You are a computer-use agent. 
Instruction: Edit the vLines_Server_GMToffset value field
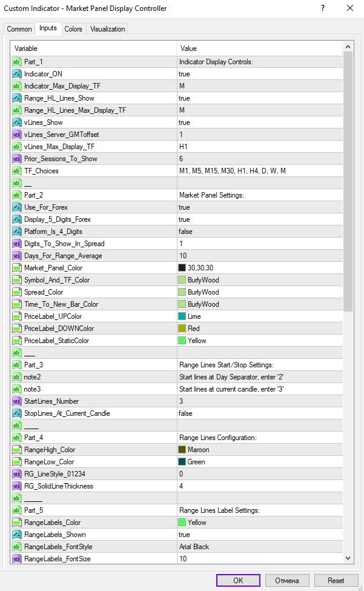(260, 135)
